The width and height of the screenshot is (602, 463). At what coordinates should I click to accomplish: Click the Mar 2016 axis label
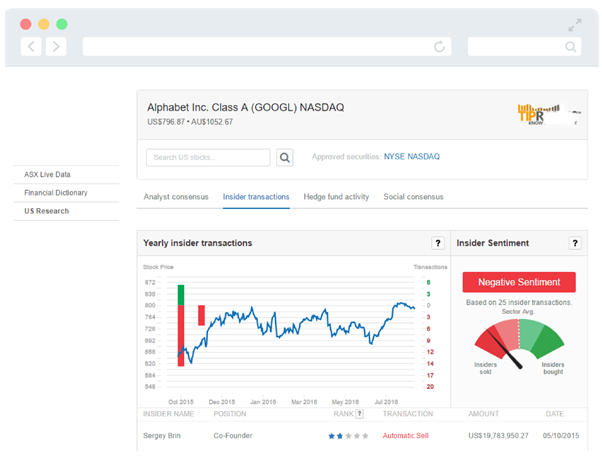304,402
